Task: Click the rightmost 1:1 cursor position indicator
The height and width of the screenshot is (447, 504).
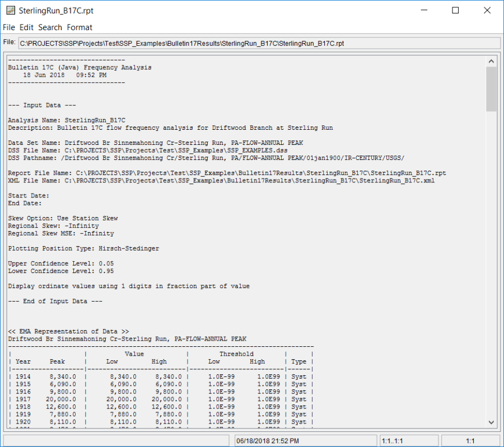Action: (x=470, y=441)
